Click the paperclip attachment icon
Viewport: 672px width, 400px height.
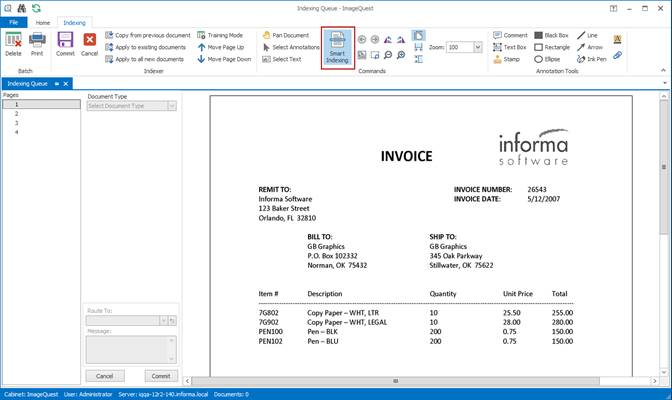coord(617,55)
